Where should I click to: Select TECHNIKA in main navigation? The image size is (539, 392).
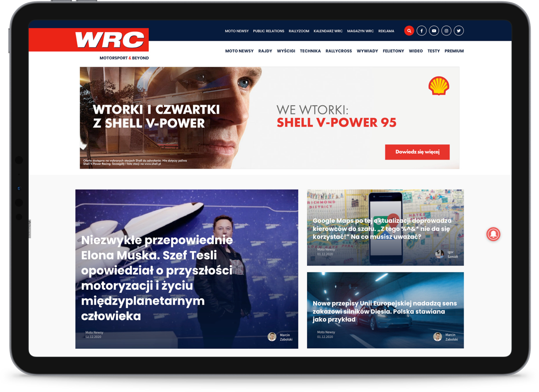310,51
